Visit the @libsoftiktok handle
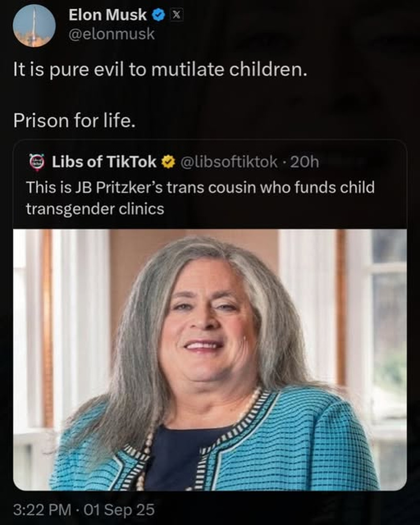The height and width of the screenshot is (525, 420). click(229, 162)
